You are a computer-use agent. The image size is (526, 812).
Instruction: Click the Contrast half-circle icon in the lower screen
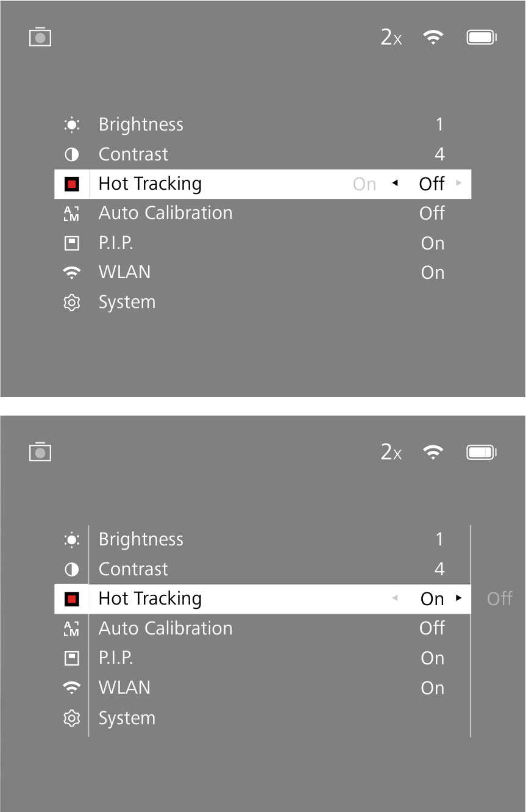tap(72, 569)
